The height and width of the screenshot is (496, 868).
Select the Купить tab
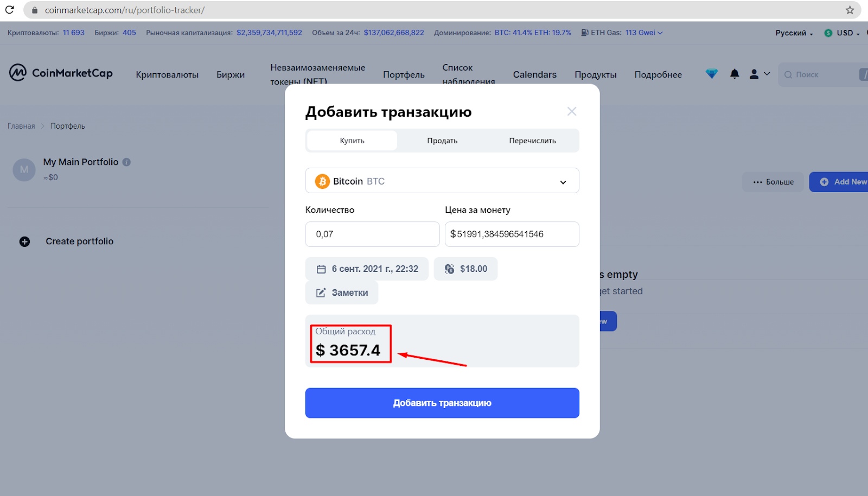coord(352,141)
